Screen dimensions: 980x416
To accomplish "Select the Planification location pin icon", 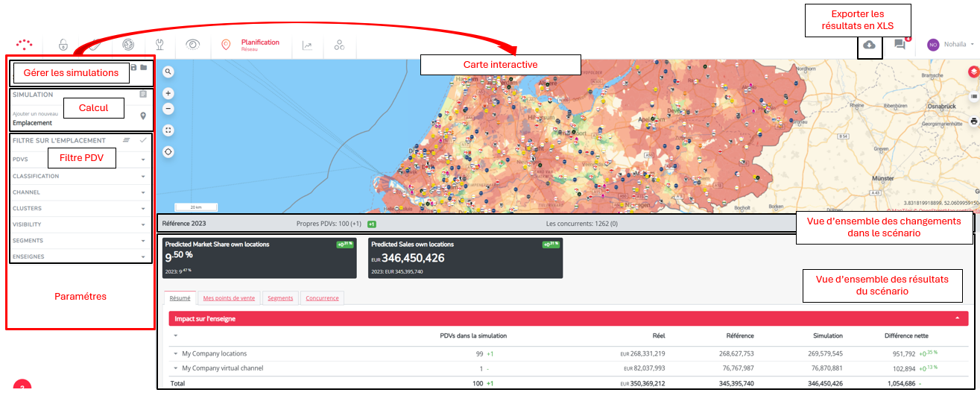I will [x=226, y=45].
